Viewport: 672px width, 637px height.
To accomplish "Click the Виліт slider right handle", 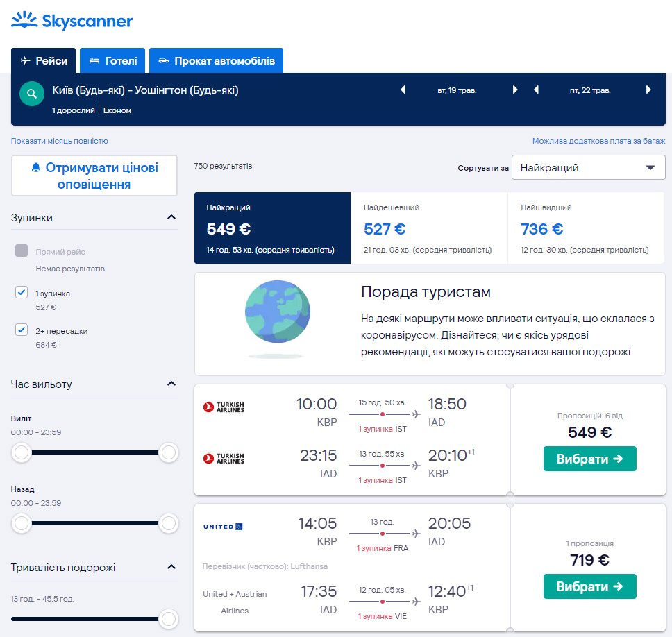I will 169,452.
